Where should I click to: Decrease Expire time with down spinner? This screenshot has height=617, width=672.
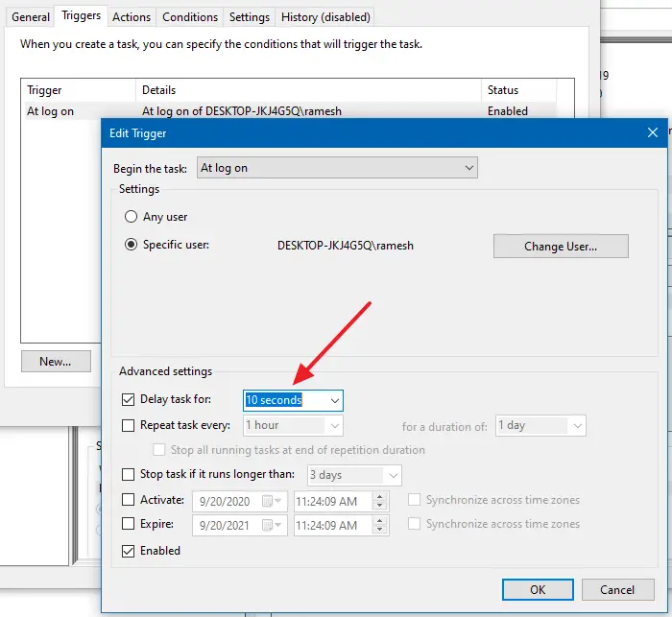[380, 530]
